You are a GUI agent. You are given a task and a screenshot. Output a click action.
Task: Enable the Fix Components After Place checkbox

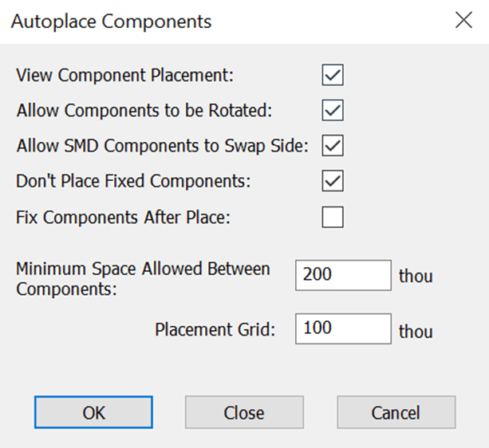(x=333, y=217)
